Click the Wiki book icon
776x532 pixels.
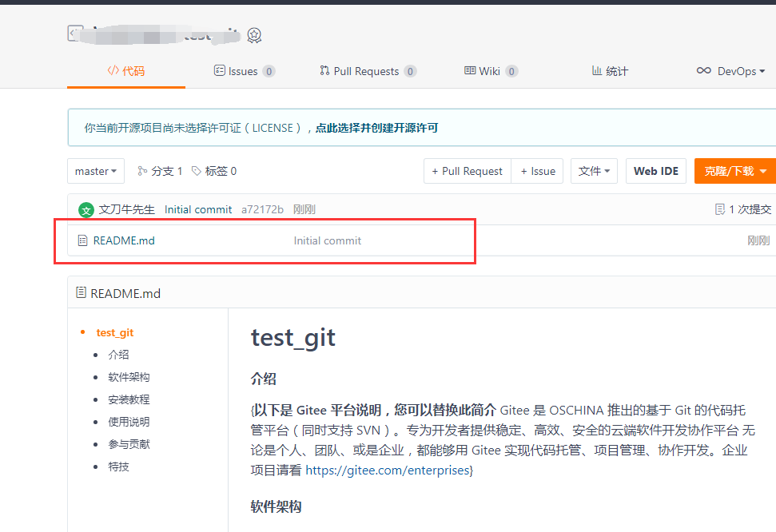(470, 70)
